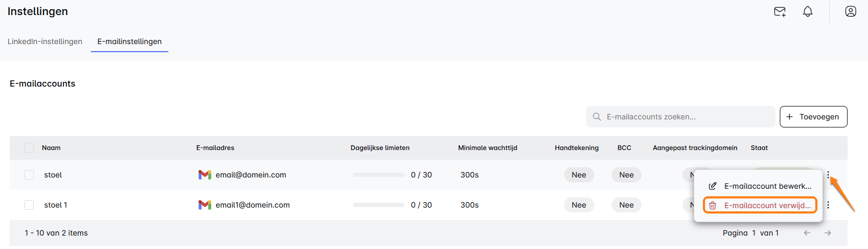This screenshot has width=868, height=249.
Task: Check the box for the stoel row
Action: pos(29,175)
